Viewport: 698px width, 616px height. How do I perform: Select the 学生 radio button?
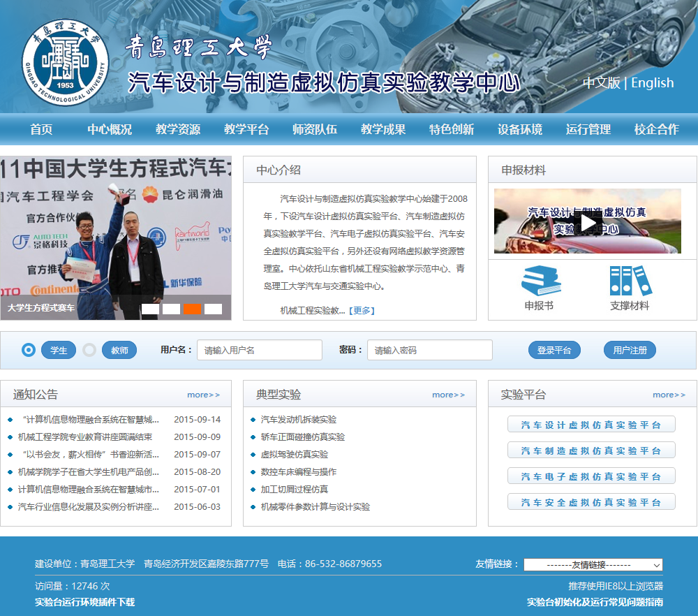[29, 350]
